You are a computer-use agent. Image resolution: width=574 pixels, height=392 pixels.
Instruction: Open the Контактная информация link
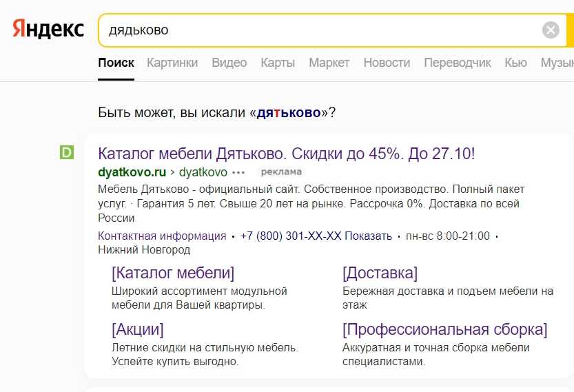[162, 236]
